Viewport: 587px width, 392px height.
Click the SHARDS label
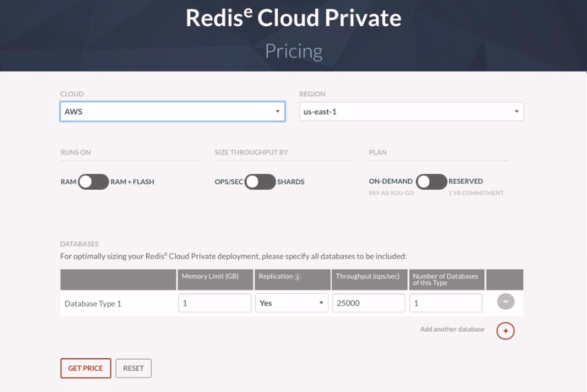click(x=290, y=182)
